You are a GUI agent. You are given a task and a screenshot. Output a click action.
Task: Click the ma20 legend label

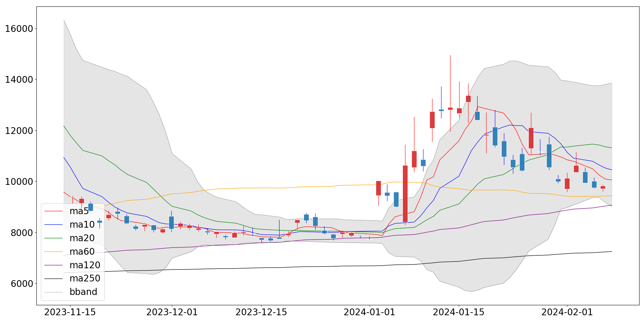[82, 238]
